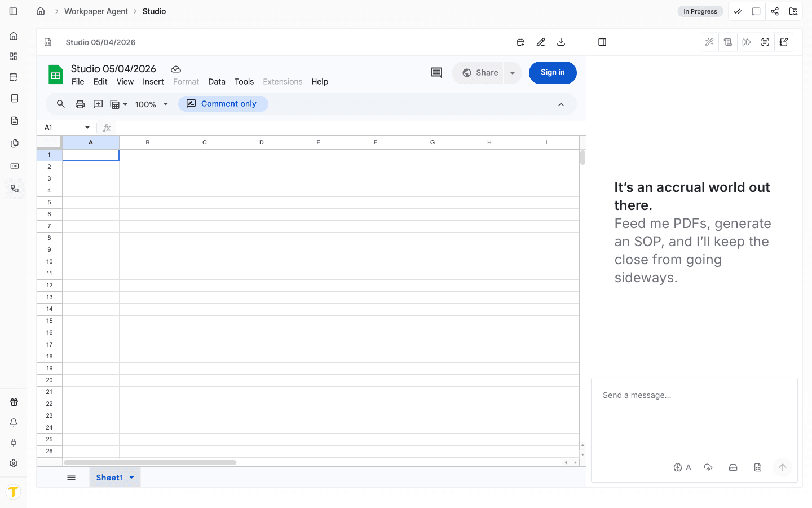Open the document icon in left sidebar
Screen dimensions: 812x508
point(14,121)
